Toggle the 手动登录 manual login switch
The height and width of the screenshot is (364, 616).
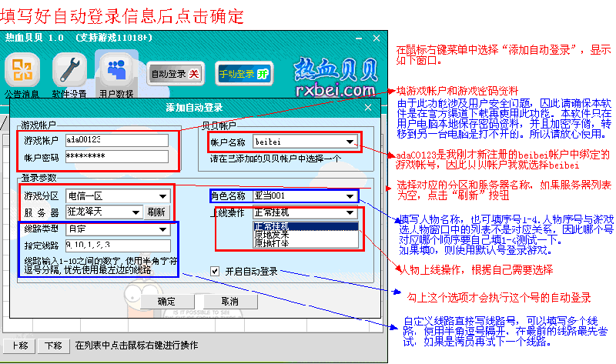[x=243, y=74]
